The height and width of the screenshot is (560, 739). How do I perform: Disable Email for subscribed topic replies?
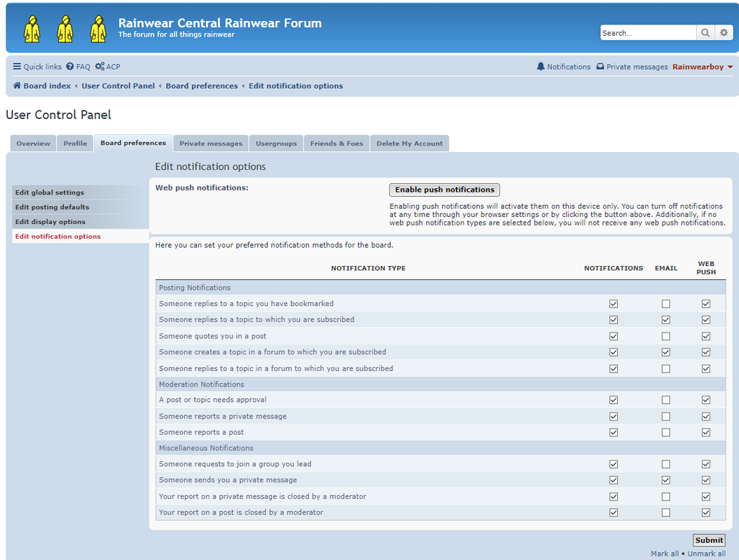[x=665, y=320]
